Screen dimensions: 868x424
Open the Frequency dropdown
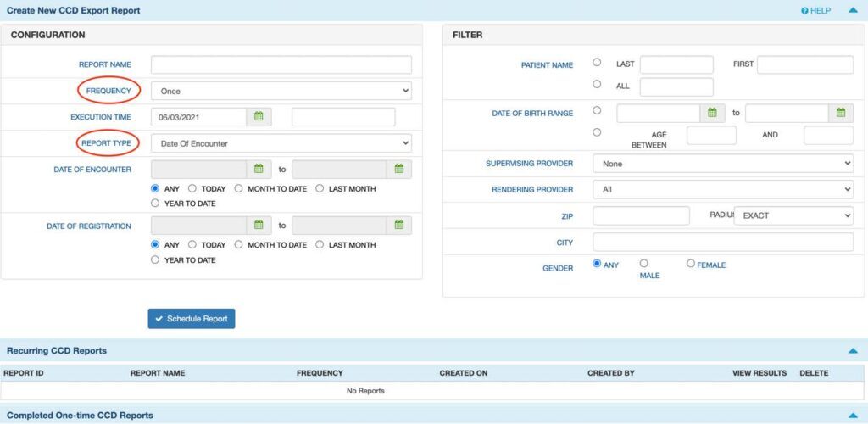coord(281,91)
